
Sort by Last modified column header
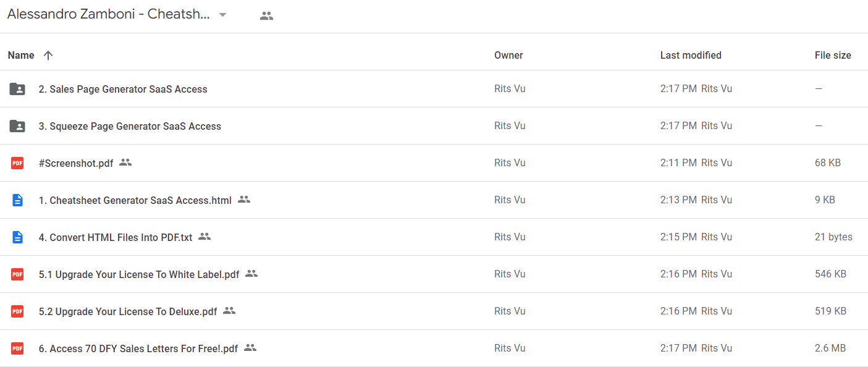[691, 55]
